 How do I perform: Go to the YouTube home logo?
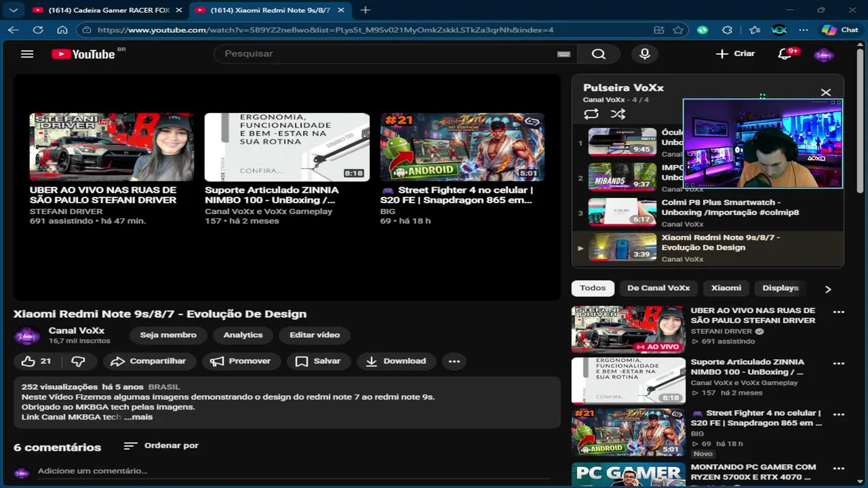point(83,54)
